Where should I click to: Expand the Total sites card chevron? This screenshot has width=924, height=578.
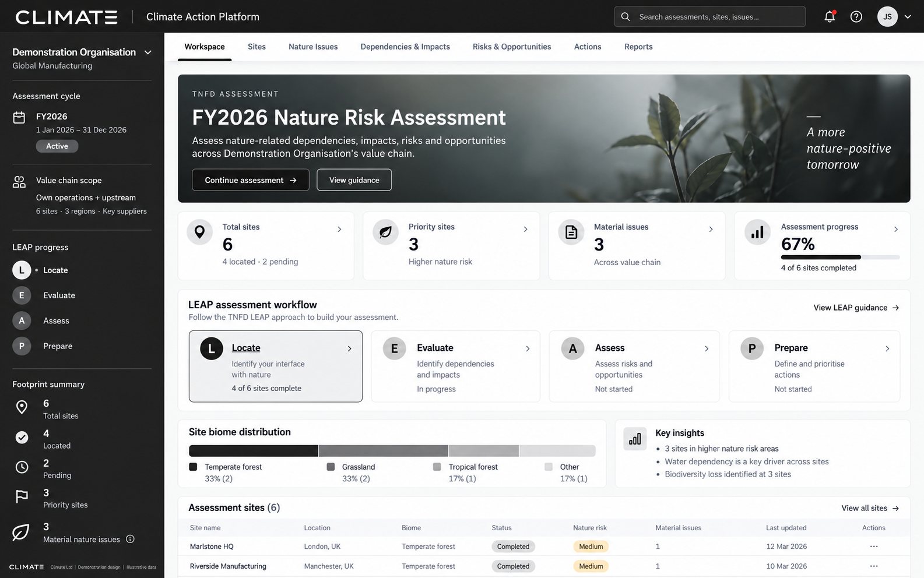tap(339, 230)
